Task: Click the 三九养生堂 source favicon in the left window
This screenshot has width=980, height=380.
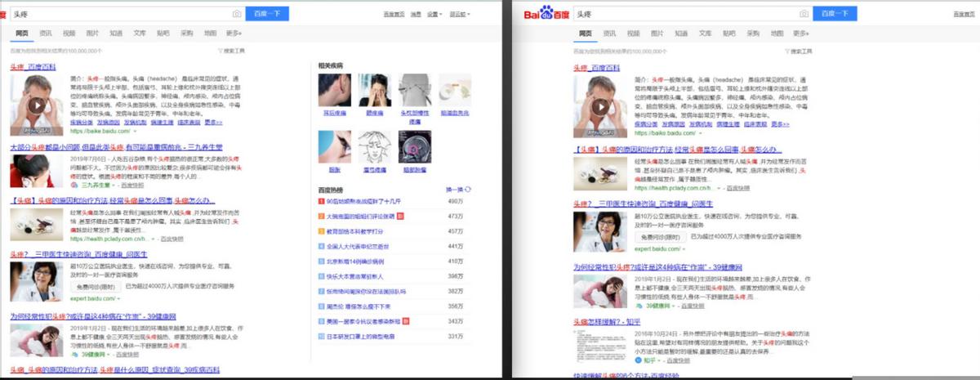Action: [73, 186]
